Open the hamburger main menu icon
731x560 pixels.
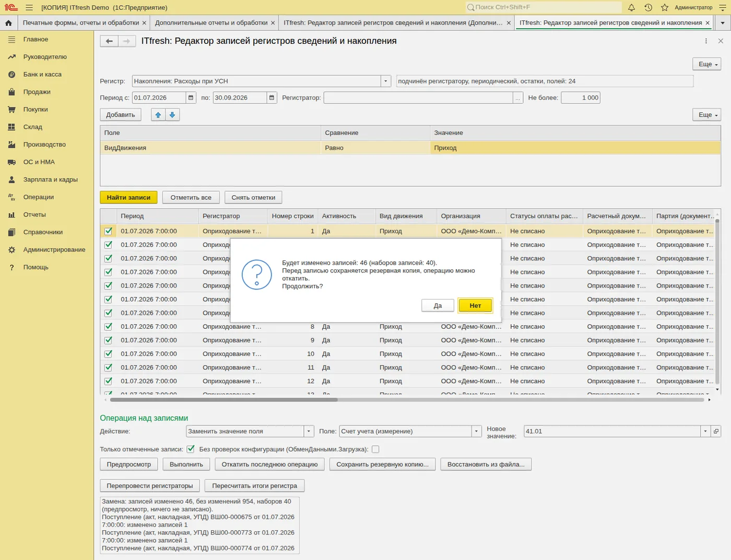point(29,7)
